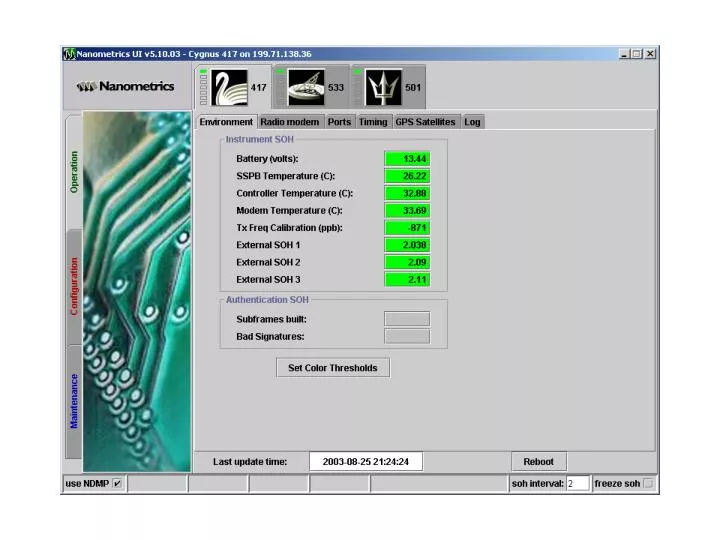The height and width of the screenshot is (540, 720).
Task: Select the Cygnus 417 swan icon
Action: (229, 87)
